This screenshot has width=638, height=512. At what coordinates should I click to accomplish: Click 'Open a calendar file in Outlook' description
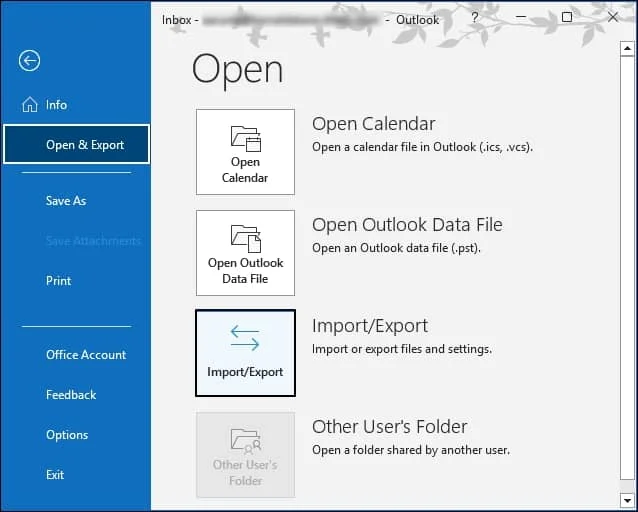pyautogui.click(x=422, y=147)
